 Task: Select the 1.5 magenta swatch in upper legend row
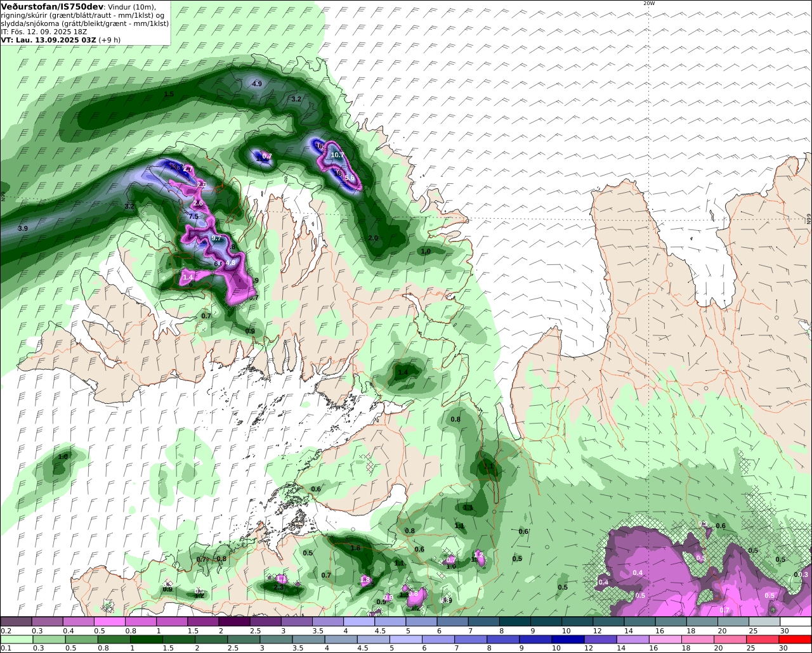[203, 622]
